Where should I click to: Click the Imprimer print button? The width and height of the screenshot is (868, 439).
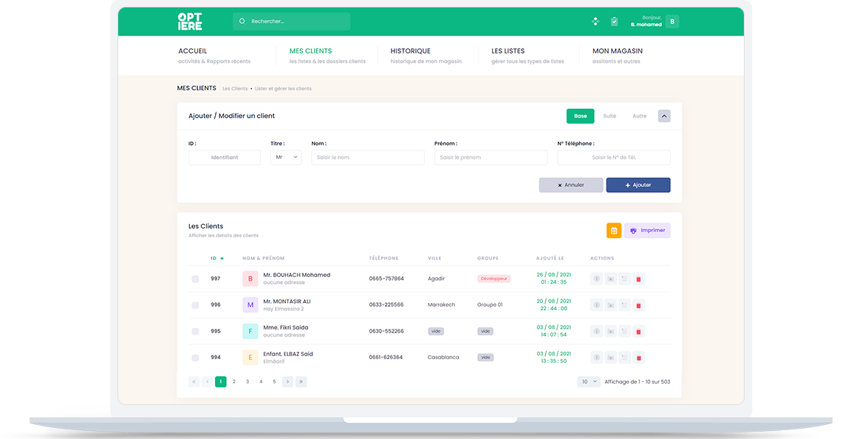(647, 231)
